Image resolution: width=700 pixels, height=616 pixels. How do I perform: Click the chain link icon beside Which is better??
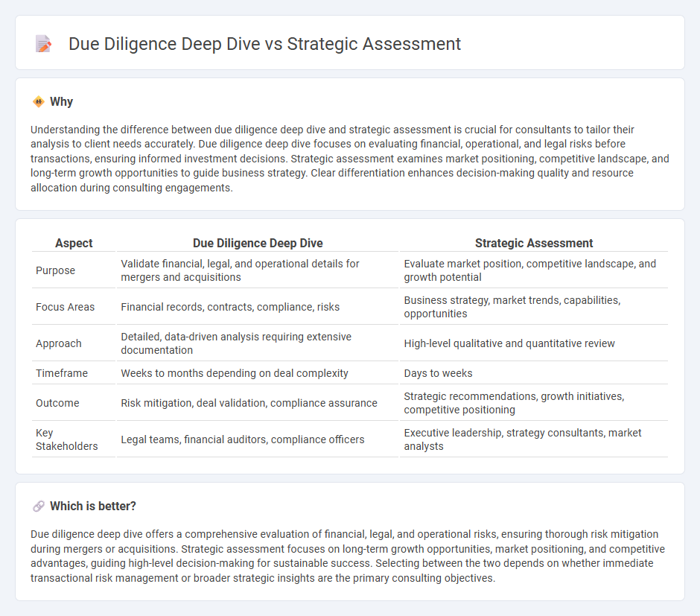[39, 507]
